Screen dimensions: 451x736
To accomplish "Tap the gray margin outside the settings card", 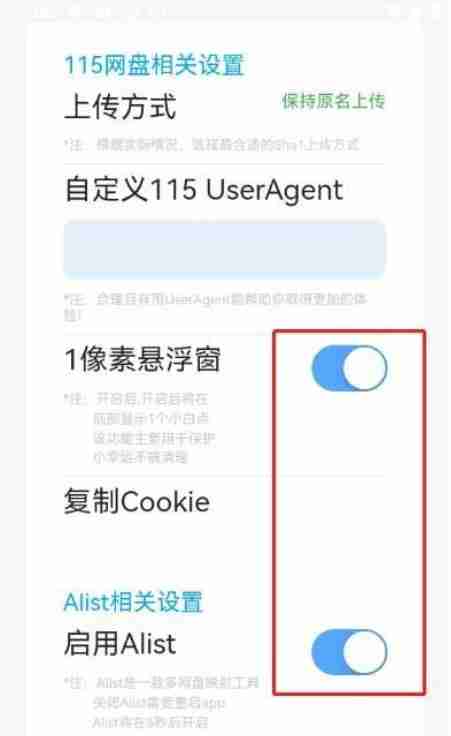I will coord(13,376).
